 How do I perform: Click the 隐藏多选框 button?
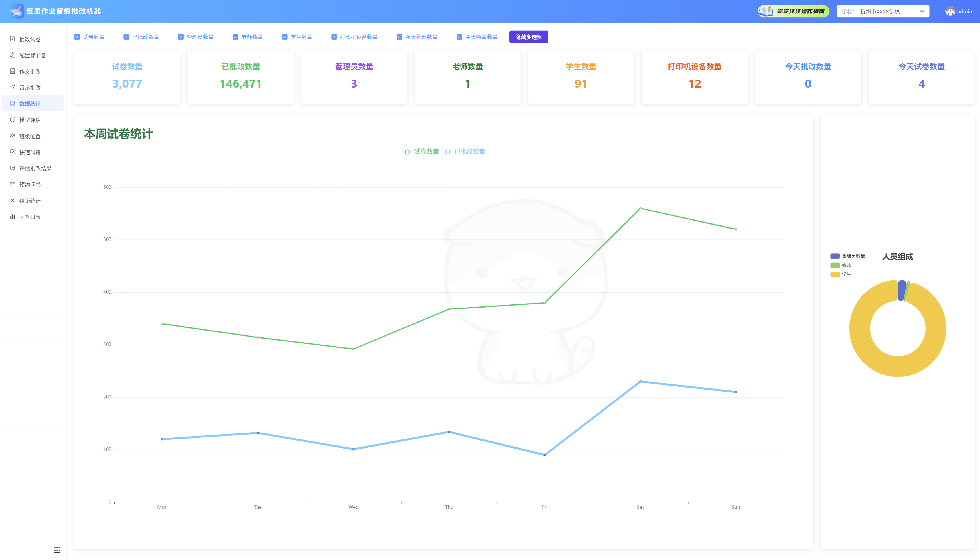pos(528,37)
